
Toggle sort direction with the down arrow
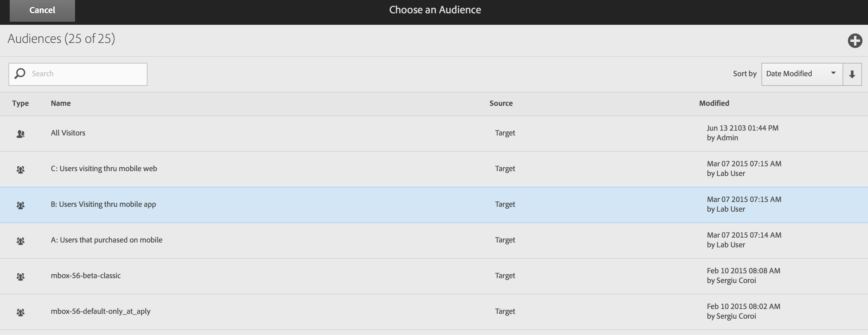click(852, 74)
